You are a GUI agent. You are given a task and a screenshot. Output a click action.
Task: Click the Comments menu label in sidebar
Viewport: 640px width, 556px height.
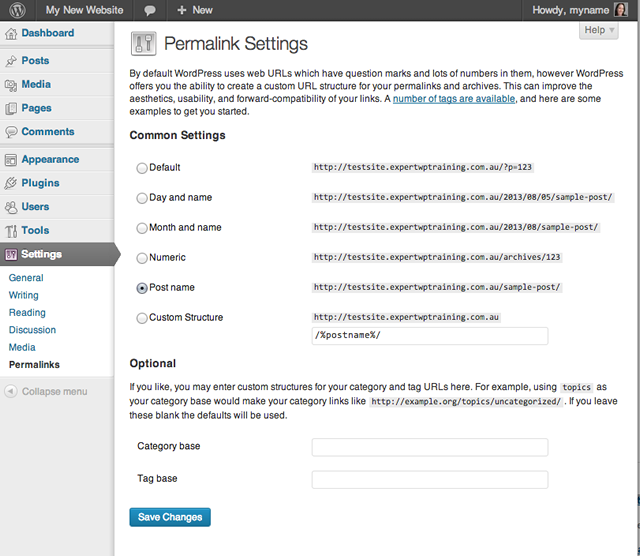[48, 132]
